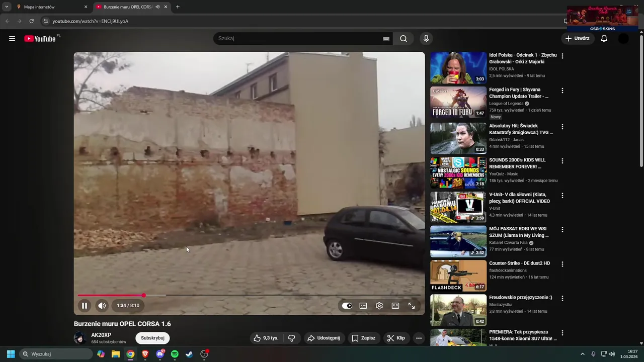Open the Windows Start menu
Viewport: 644px width, 362px height.
click(11, 354)
